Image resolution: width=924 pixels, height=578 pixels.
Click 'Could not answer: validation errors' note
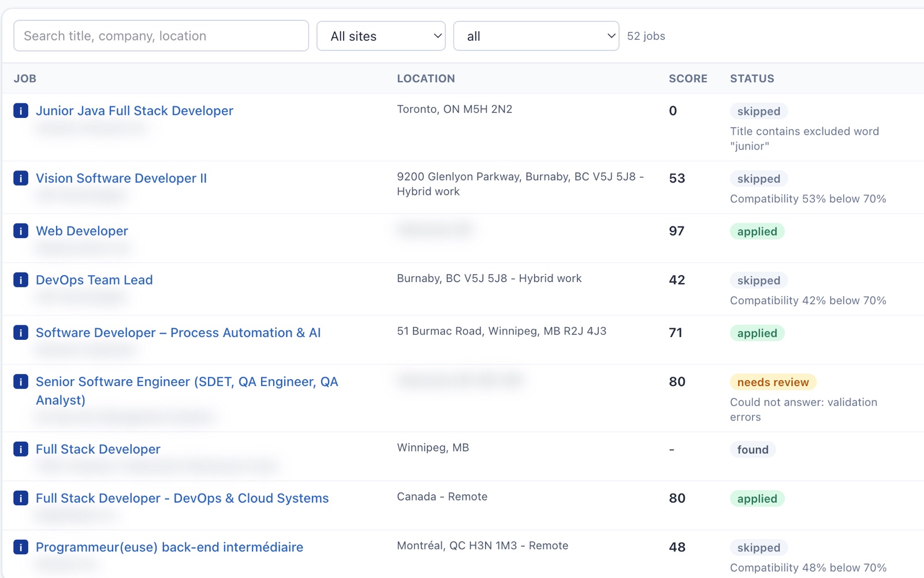pos(803,409)
